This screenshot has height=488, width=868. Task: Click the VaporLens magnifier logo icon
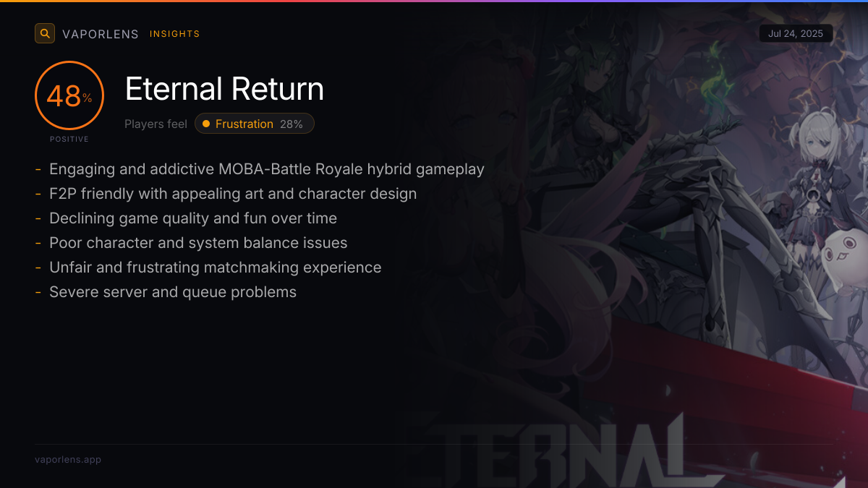point(45,33)
